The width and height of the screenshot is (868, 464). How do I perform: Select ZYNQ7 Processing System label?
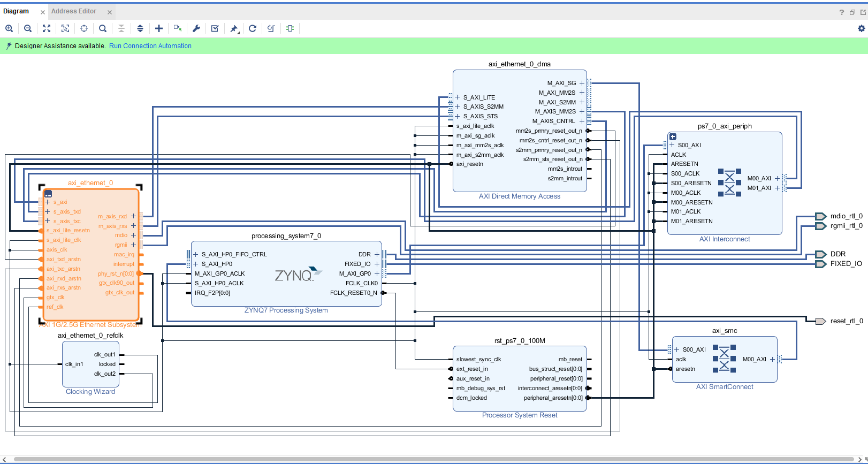click(x=286, y=310)
